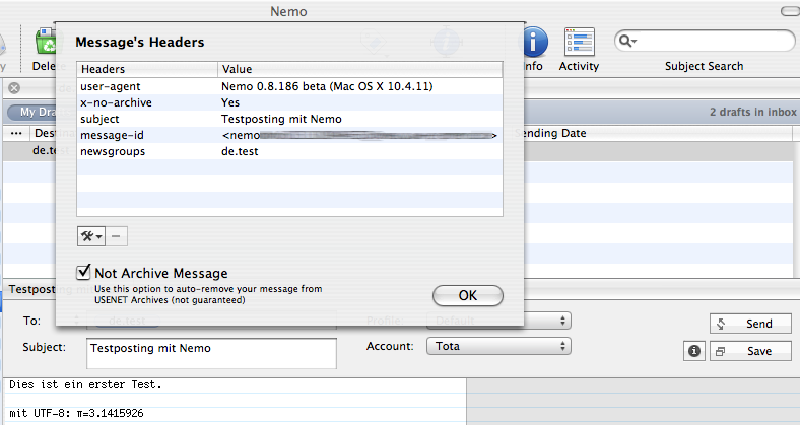Screen dimensions: 800x425
Task: Click the small info icon beside Save
Action: (694, 351)
